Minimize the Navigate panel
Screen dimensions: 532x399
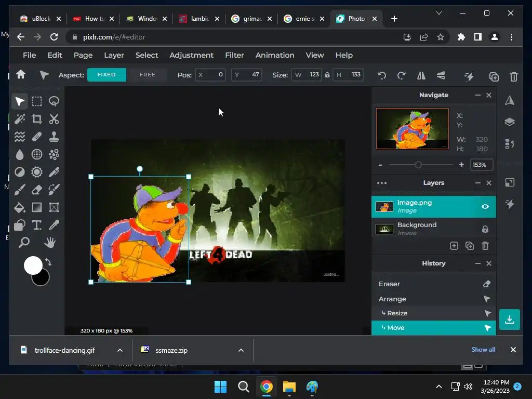(478, 95)
